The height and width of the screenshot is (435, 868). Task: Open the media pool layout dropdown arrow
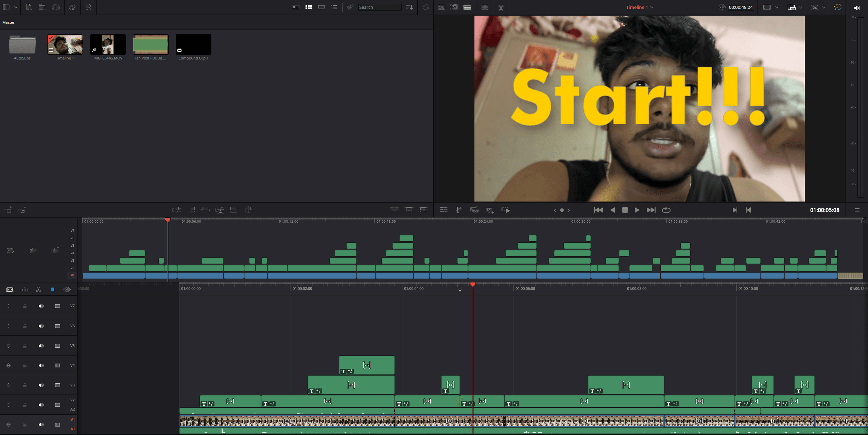click(16, 7)
